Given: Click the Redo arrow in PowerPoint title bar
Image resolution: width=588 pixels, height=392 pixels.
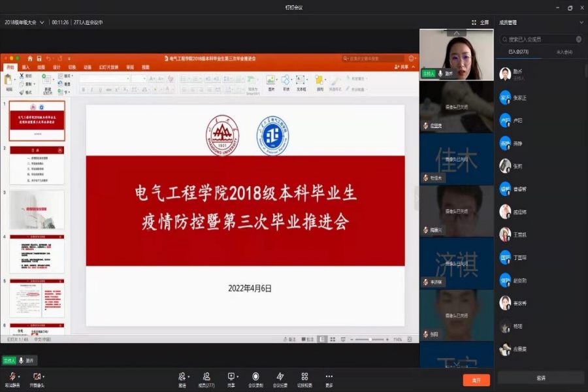Looking at the screenshot, I should coord(59,59).
